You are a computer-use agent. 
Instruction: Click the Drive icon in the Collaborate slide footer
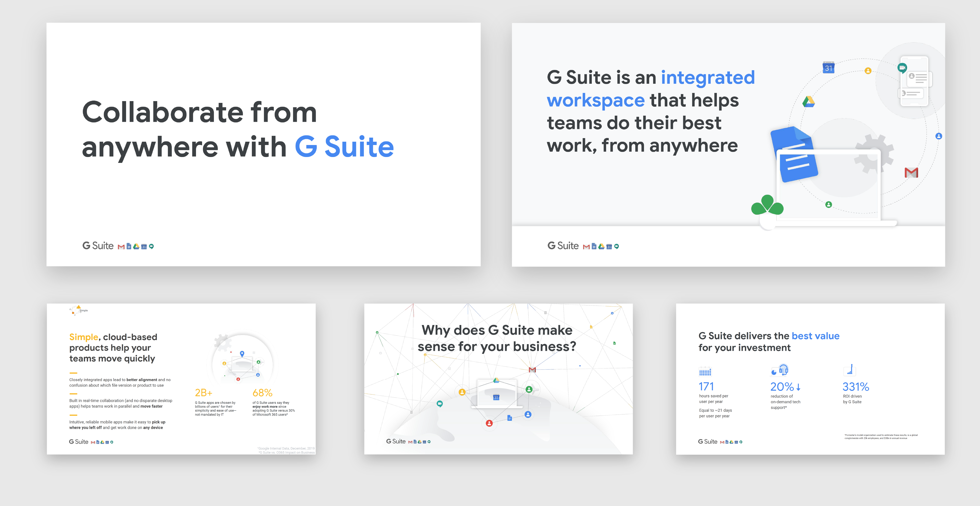click(x=136, y=247)
